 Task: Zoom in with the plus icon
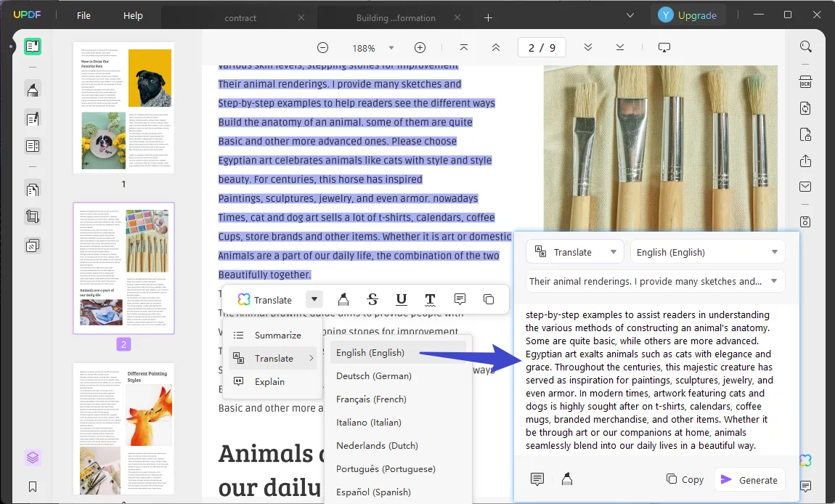[x=420, y=48]
